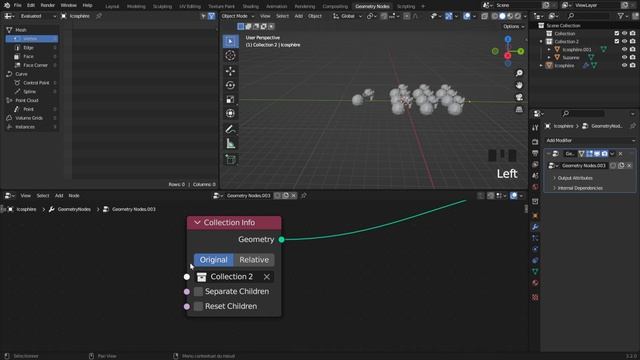Click the Collection 2 field in node
This screenshot has height=360, width=640.
(x=234, y=277)
